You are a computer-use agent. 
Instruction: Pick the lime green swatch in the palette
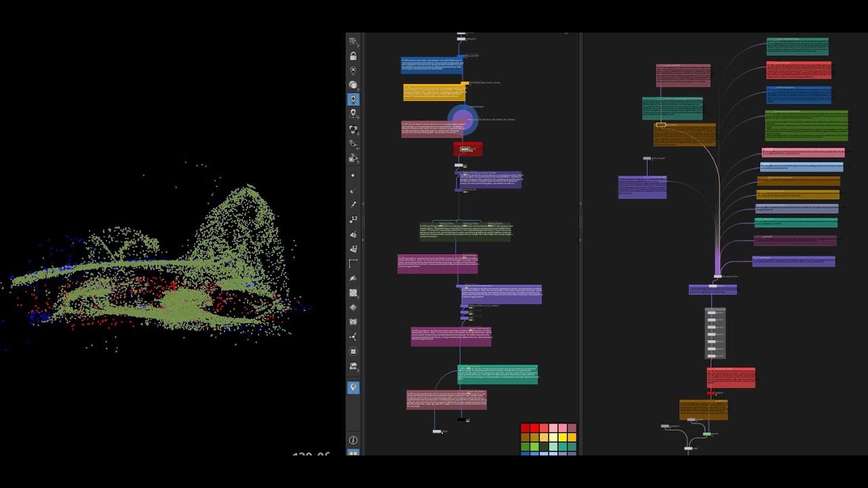click(x=534, y=447)
